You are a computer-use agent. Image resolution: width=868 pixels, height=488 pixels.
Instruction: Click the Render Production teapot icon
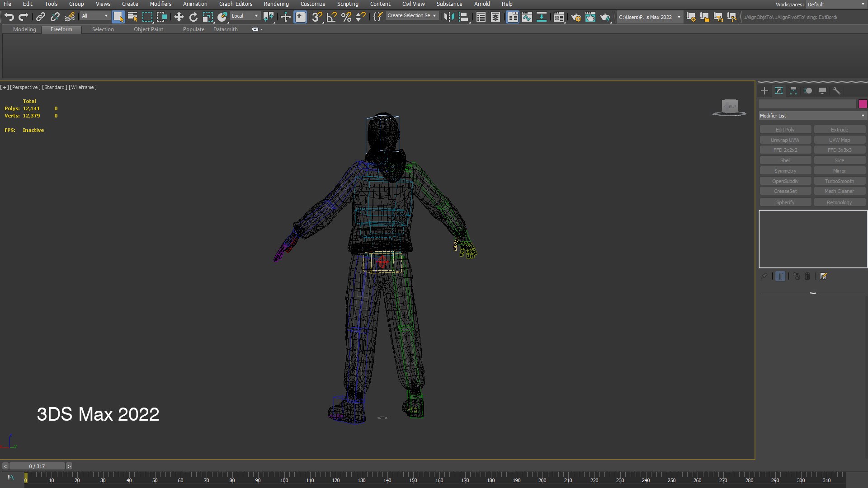[605, 17]
